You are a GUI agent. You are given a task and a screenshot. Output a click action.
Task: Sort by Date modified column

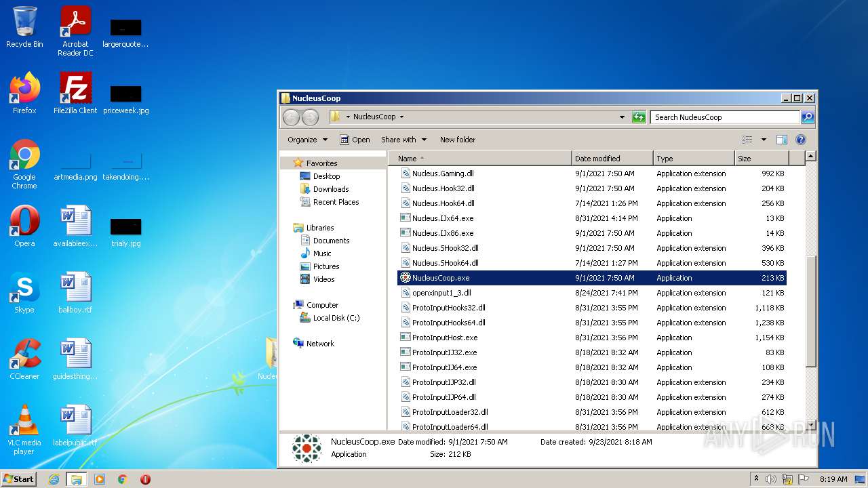pos(612,159)
